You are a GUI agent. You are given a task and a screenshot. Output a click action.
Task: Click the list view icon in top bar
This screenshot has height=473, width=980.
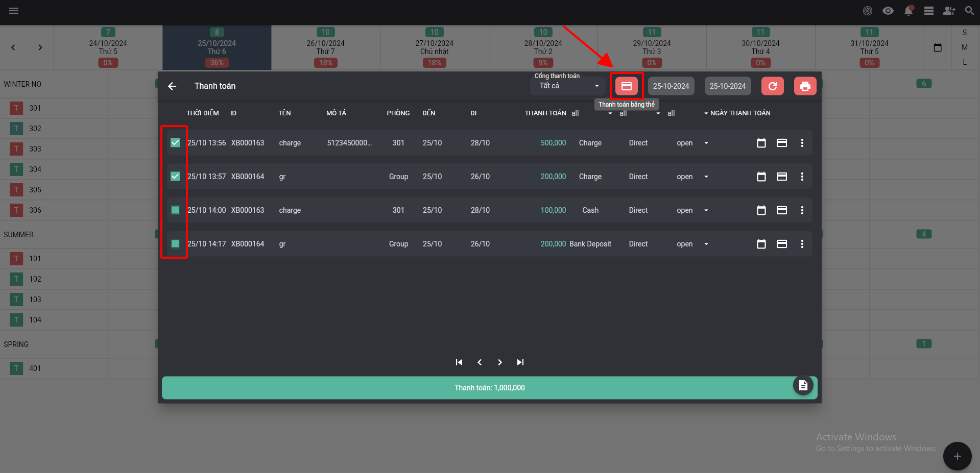tap(929, 11)
